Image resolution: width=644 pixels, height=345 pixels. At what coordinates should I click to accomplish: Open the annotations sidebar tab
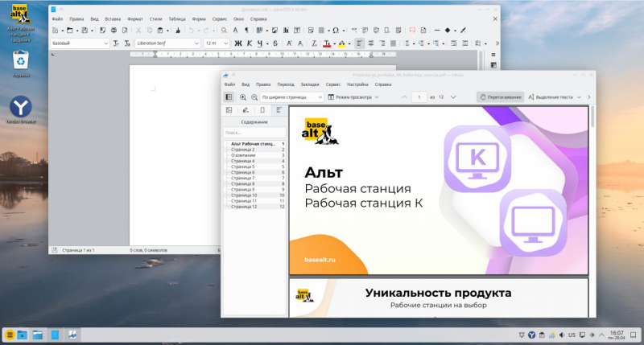tap(246, 110)
